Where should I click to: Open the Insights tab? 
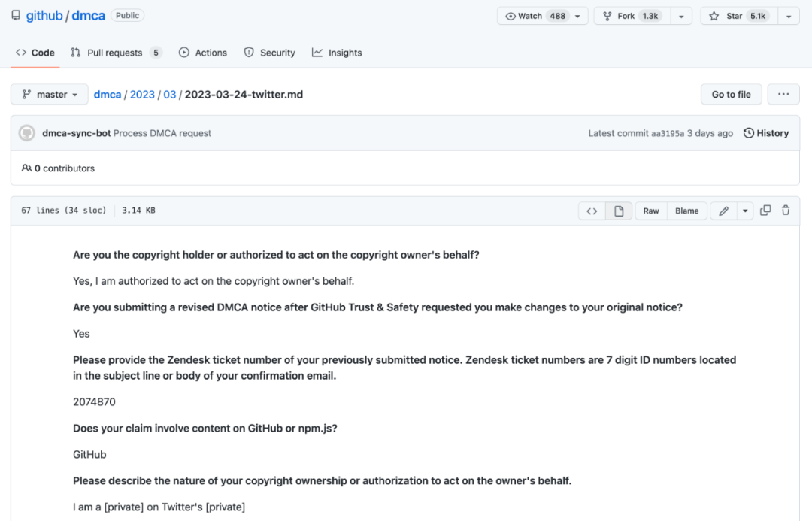[x=337, y=53]
